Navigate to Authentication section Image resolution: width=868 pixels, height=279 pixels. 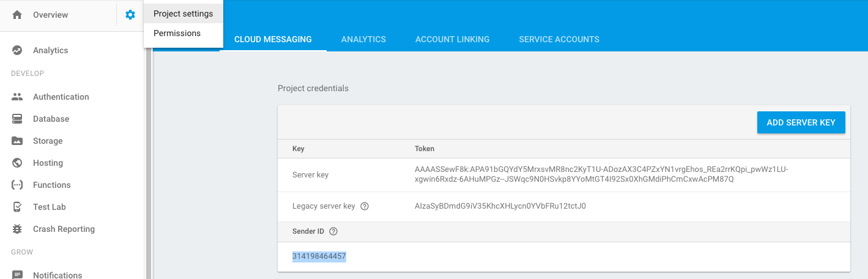[x=61, y=97]
